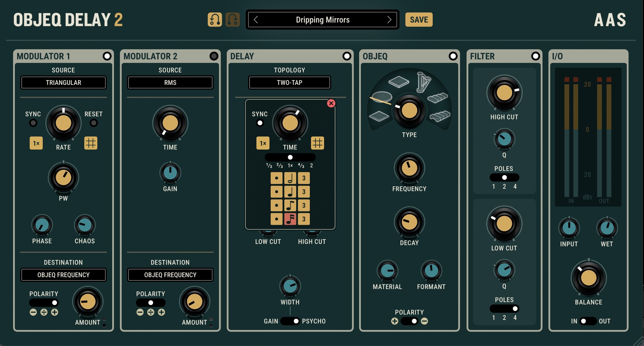Toggle the Modulator 2 power button
Viewport: 644px width, 346px height.
point(214,56)
